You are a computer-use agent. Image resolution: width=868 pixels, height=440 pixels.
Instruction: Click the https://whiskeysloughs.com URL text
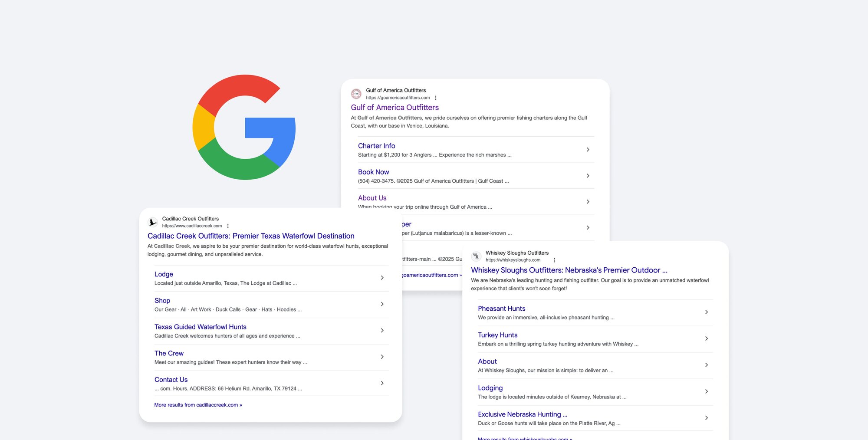point(513,259)
